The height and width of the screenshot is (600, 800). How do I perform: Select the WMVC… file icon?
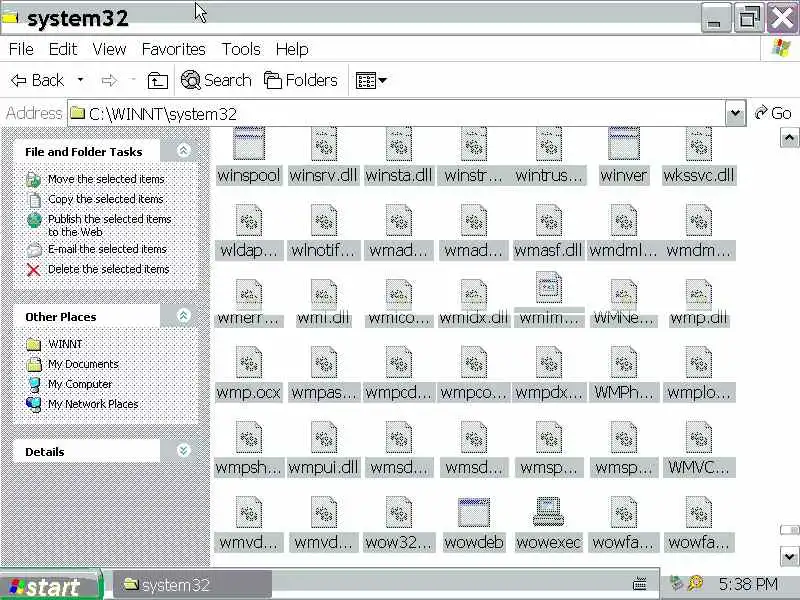(698, 437)
